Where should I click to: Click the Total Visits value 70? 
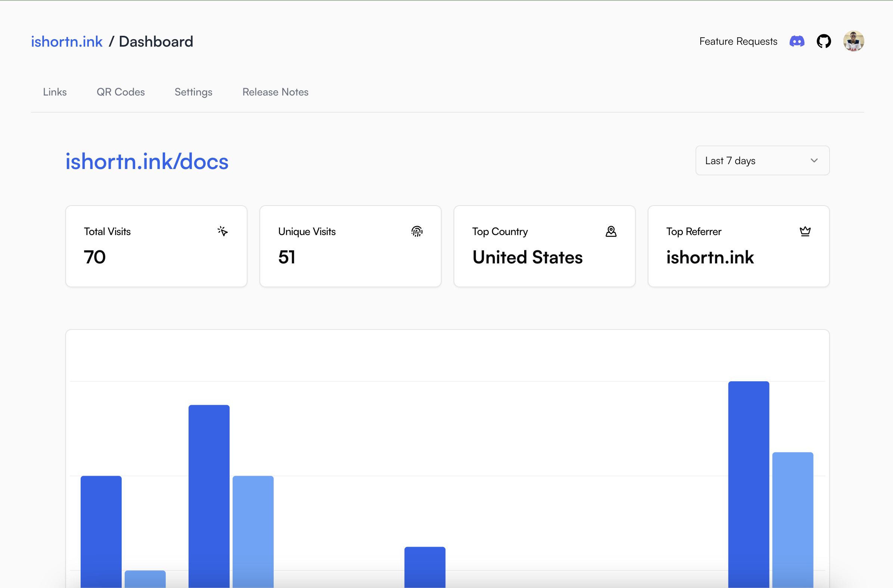click(94, 257)
